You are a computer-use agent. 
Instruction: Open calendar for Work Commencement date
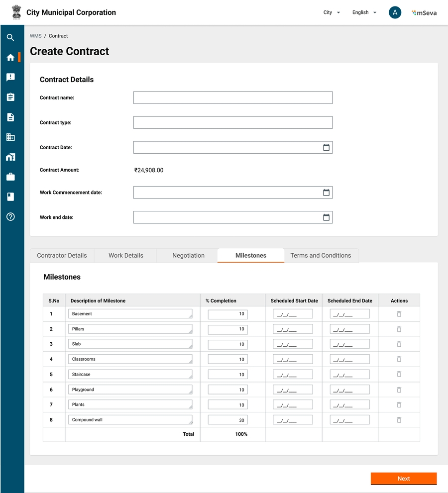[x=326, y=193]
